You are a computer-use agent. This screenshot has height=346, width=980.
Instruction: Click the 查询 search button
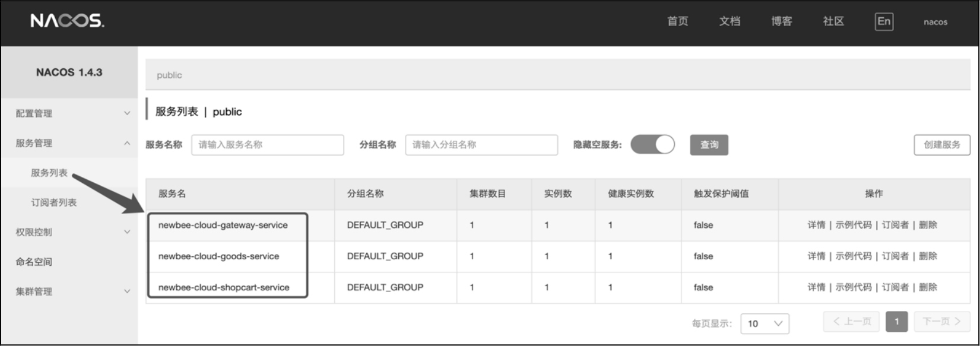tap(709, 145)
